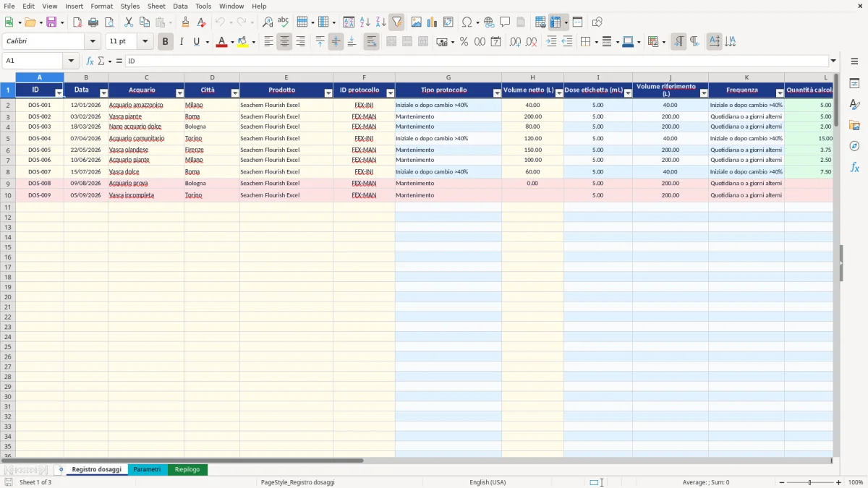
Task: Open the Sheet menu
Action: coord(156,6)
